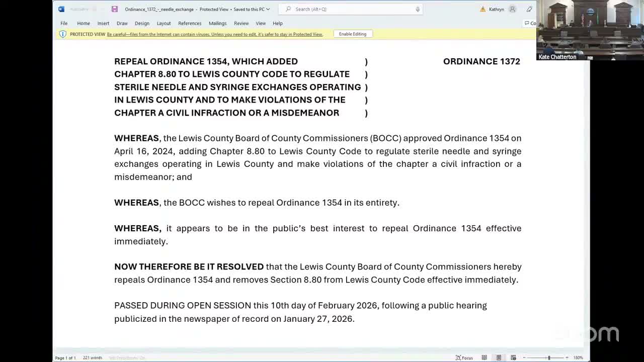Image resolution: width=644 pixels, height=362 pixels.
Task: Click the pen icon in title bar
Action: tap(529, 9)
